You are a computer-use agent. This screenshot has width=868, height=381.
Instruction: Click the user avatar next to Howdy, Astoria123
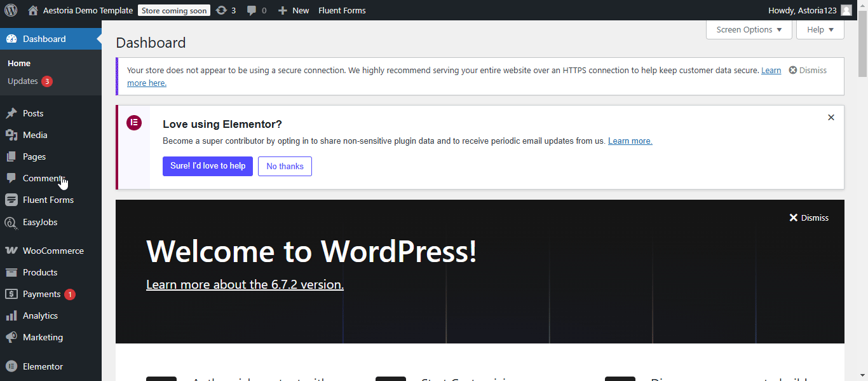(x=846, y=10)
